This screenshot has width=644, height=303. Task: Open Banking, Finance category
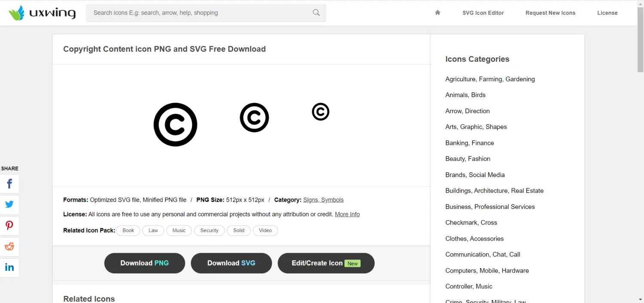[x=470, y=143]
